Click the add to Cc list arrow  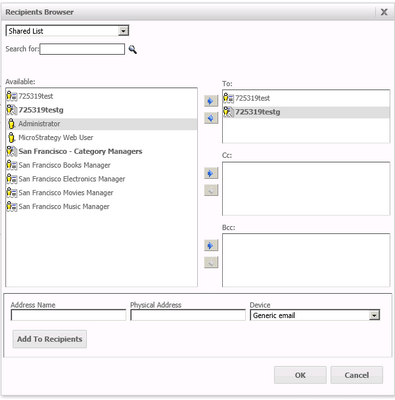click(211, 173)
